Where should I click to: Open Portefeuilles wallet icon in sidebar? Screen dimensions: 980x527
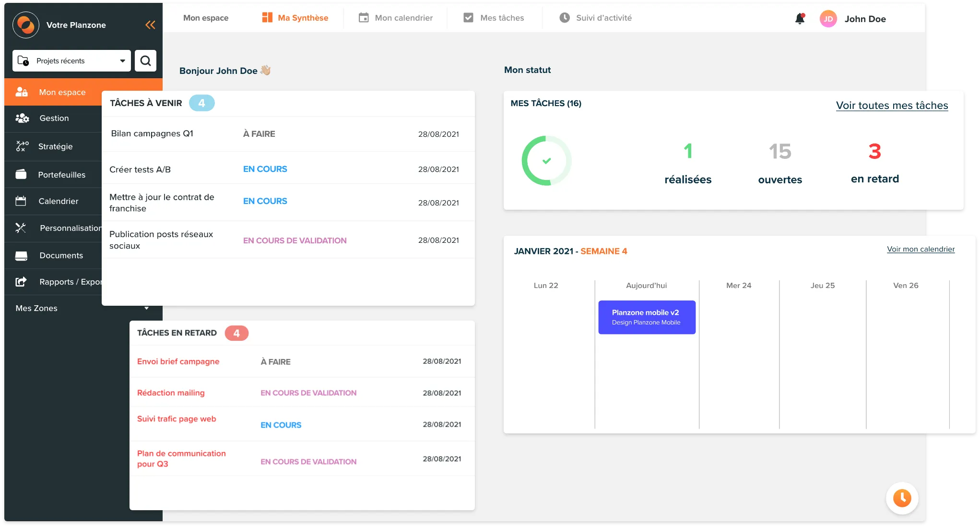21,175
